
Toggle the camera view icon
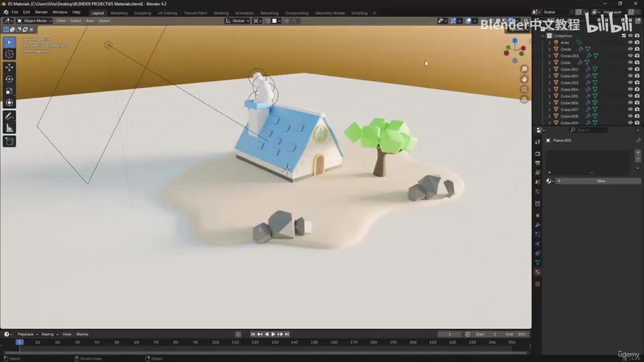point(524,89)
